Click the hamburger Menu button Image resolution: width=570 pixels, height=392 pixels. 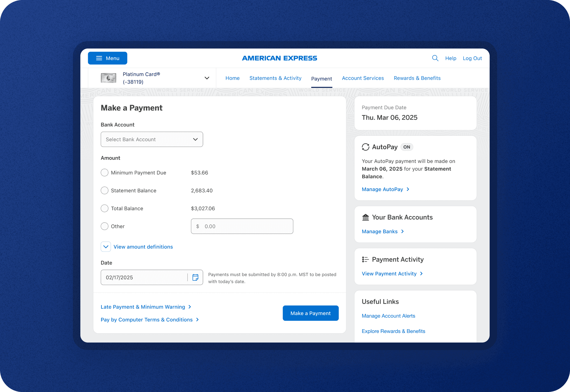tap(107, 58)
